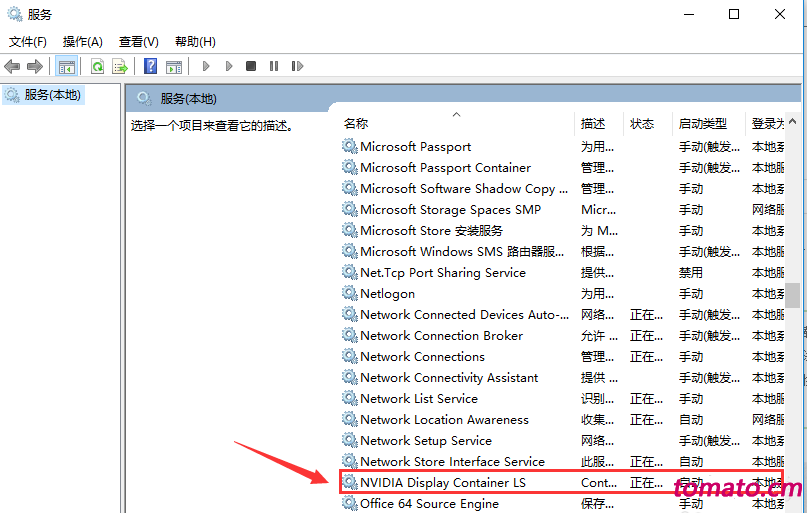Select Network Connection Broker service
This screenshot has height=513, width=807.
(562, 335)
